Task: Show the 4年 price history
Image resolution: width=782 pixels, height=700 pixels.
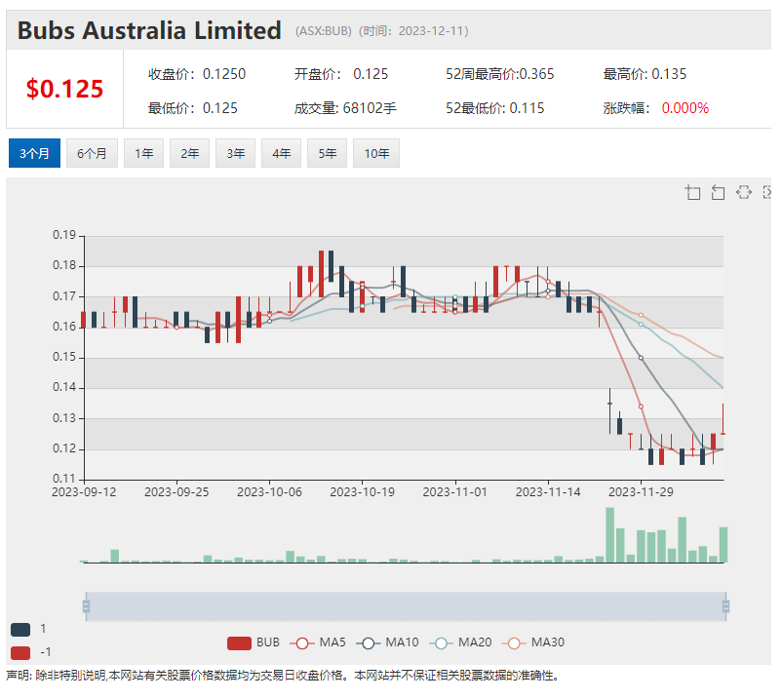Action: (x=281, y=153)
